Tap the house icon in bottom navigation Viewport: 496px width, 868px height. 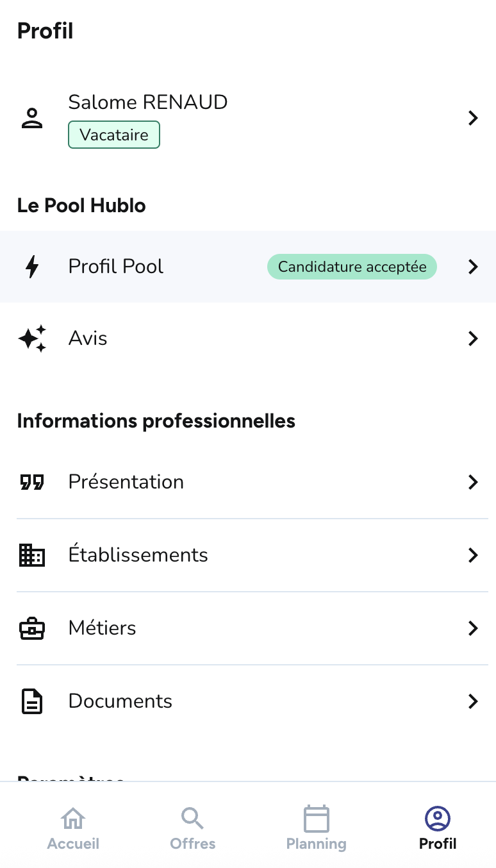click(73, 819)
